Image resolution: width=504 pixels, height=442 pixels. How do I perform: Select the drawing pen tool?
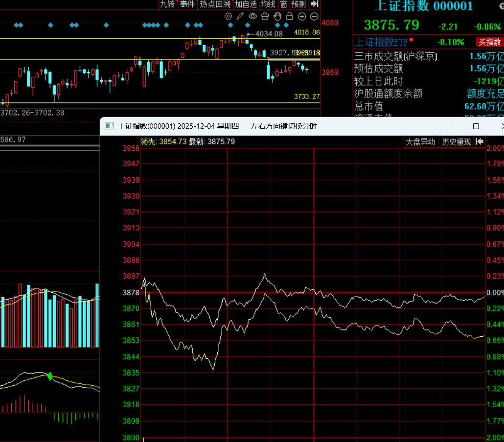point(240,16)
